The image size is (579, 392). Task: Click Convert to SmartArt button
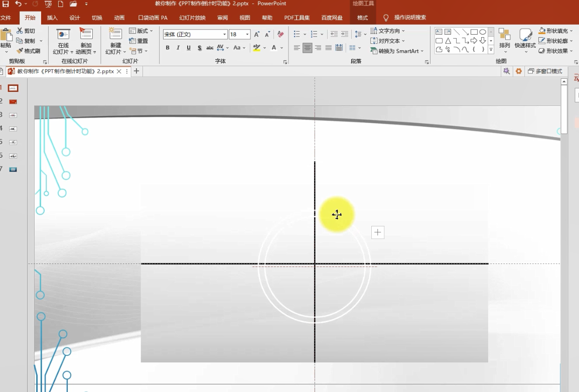pyautogui.click(x=397, y=51)
